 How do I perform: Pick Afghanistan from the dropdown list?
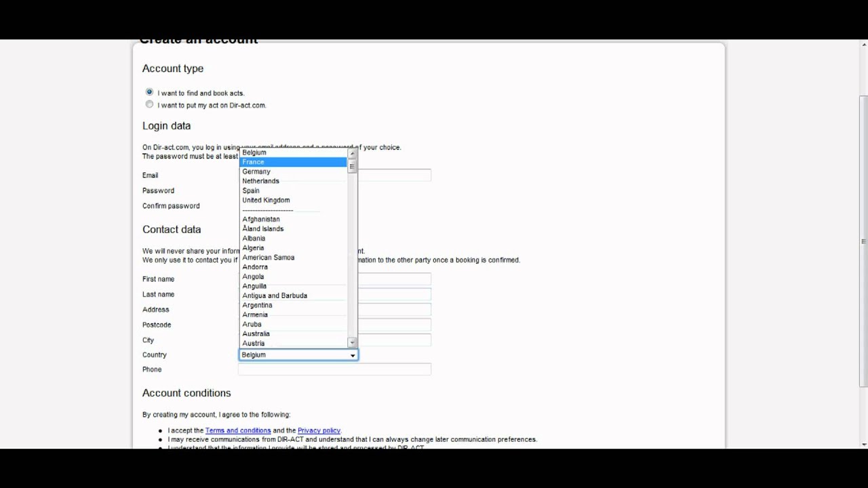(294, 219)
